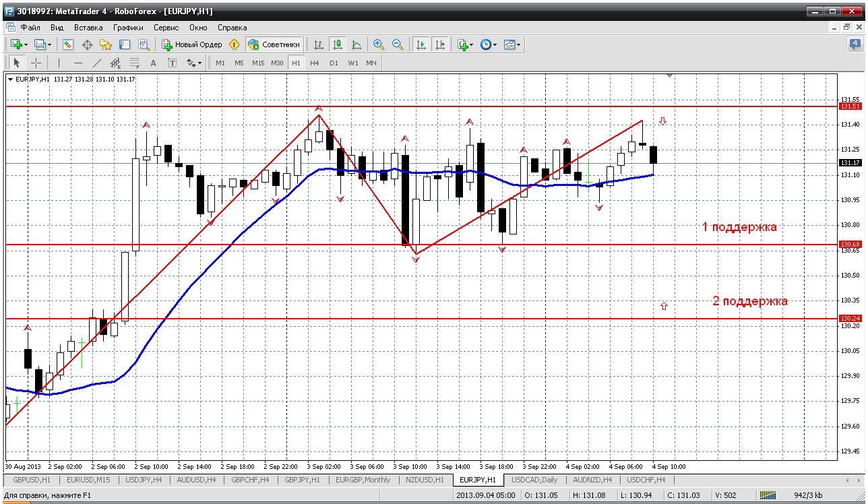The height and width of the screenshot is (504, 868).
Task: Select the trendline tool
Action: (x=97, y=63)
